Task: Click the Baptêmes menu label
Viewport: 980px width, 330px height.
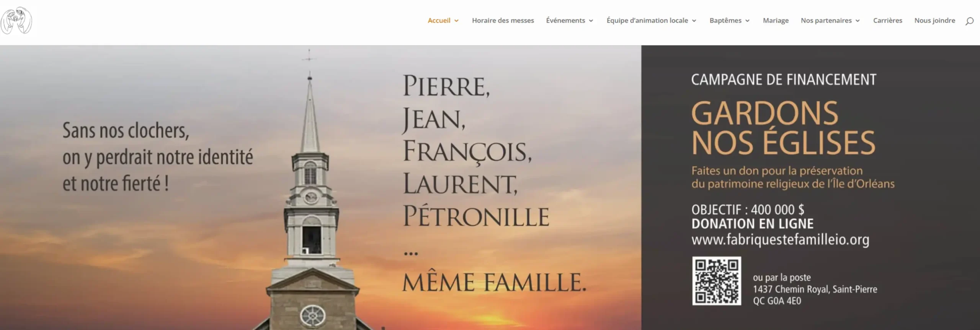Action: 725,21
